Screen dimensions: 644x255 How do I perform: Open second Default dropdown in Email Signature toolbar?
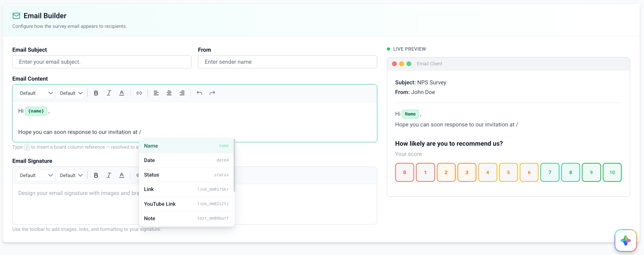[70, 175]
